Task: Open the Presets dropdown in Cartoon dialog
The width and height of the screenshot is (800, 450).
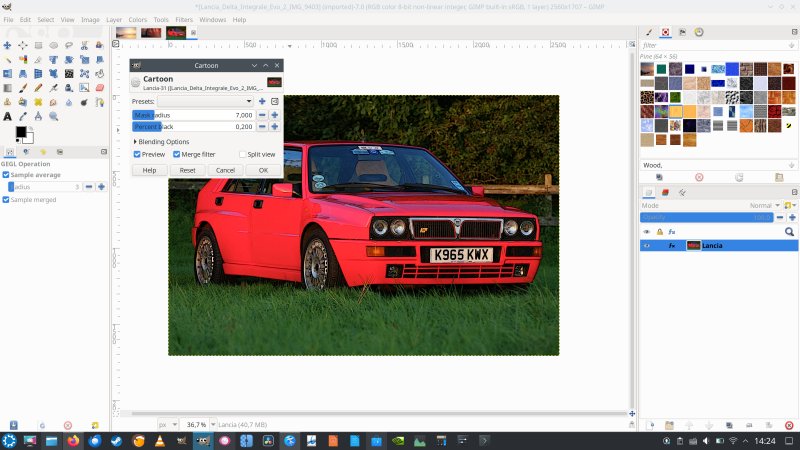Action: click(x=205, y=101)
